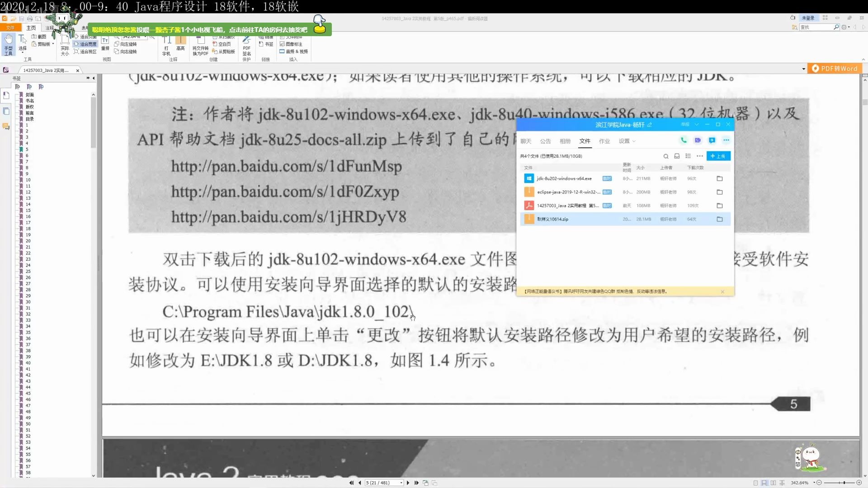
Task: Start a video call in group window
Action: [698, 141]
